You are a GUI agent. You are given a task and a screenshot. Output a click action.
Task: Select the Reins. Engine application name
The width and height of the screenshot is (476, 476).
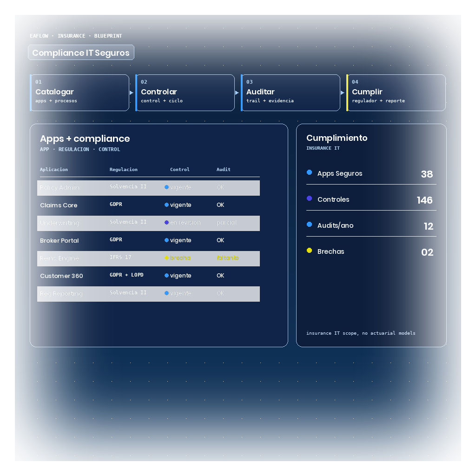[x=59, y=258]
